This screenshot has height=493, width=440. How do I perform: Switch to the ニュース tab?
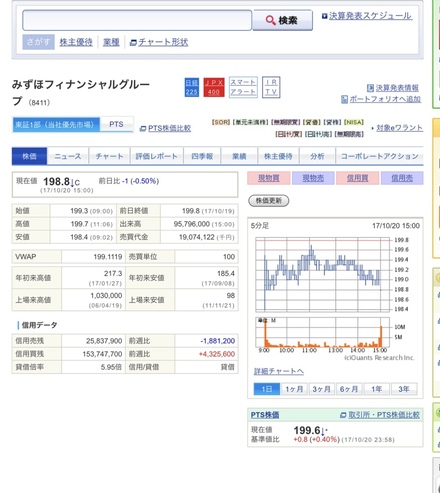[x=68, y=156]
